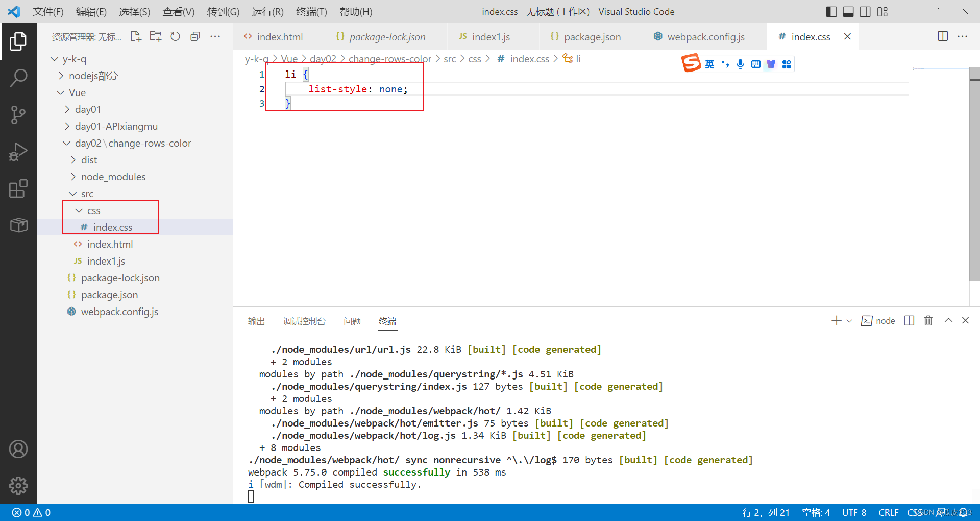Open the Accounts menu icon
Screen dimensions: 980x521
(x=18, y=449)
